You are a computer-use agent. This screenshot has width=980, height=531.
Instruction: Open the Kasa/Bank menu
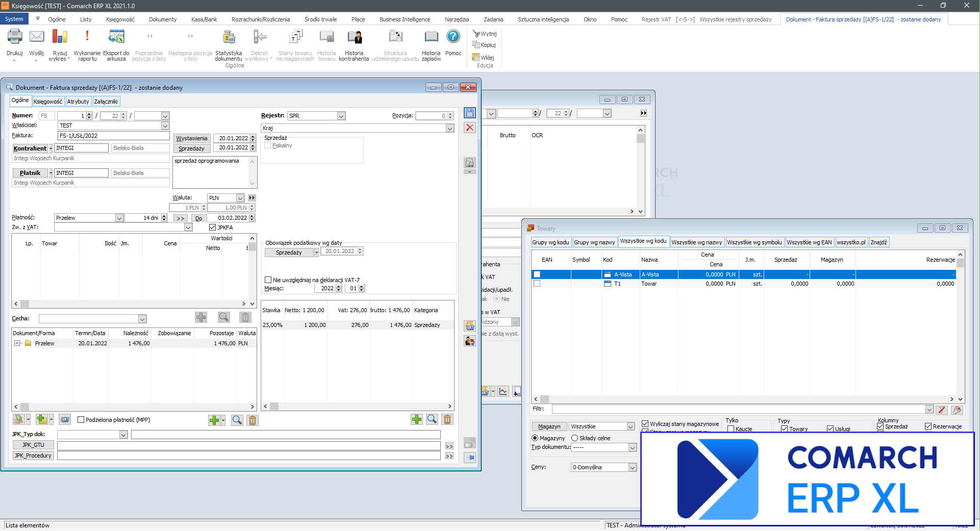click(204, 19)
